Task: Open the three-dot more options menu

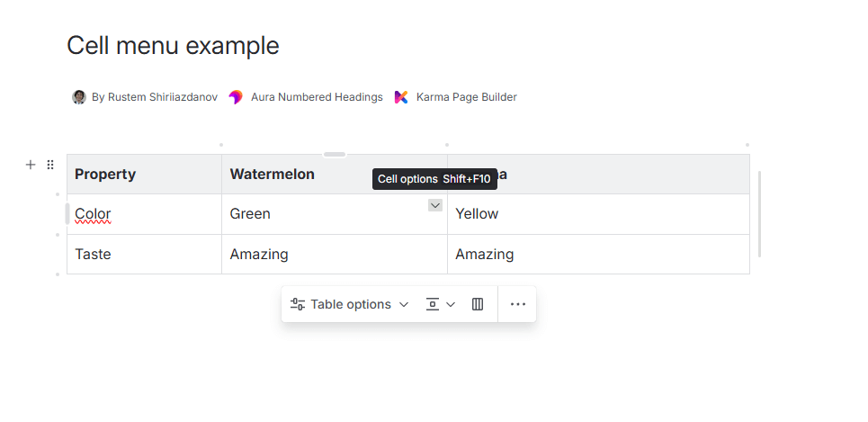Action: (x=518, y=304)
